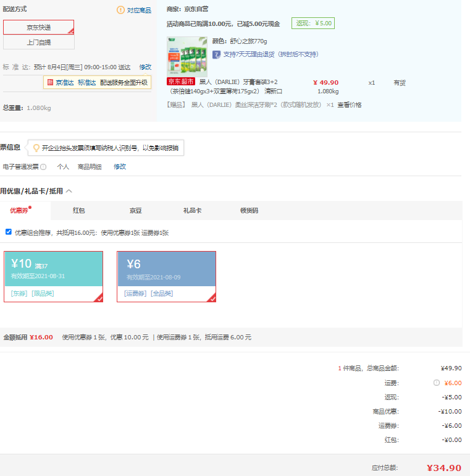This screenshot has height=476, width=470.
Task: Click the 应付总额 ¥34.90 total
Action: pyautogui.click(x=444, y=468)
